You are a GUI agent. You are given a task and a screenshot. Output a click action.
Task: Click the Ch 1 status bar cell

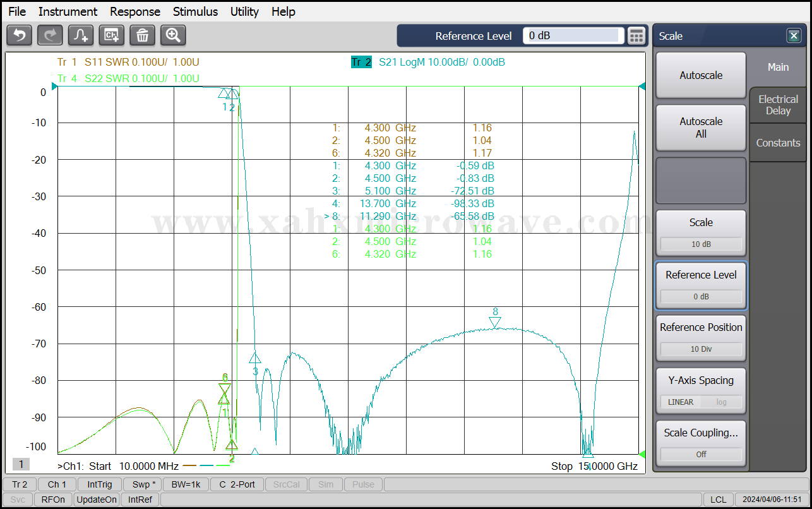(x=57, y=484)
